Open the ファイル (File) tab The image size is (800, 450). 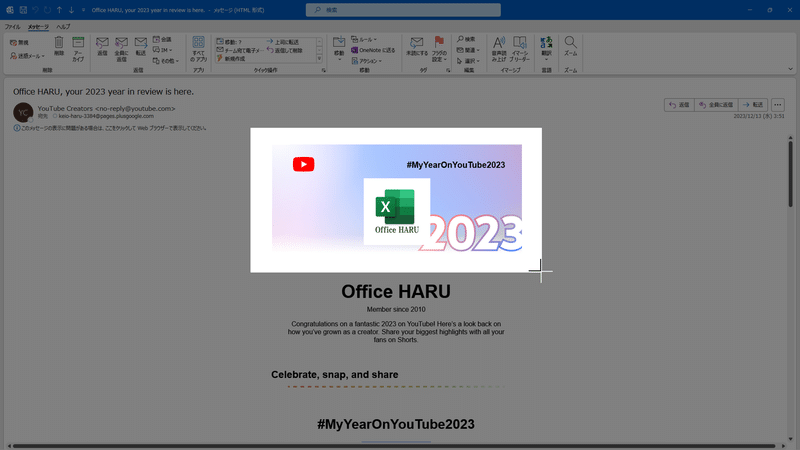(x=12, y=27)
